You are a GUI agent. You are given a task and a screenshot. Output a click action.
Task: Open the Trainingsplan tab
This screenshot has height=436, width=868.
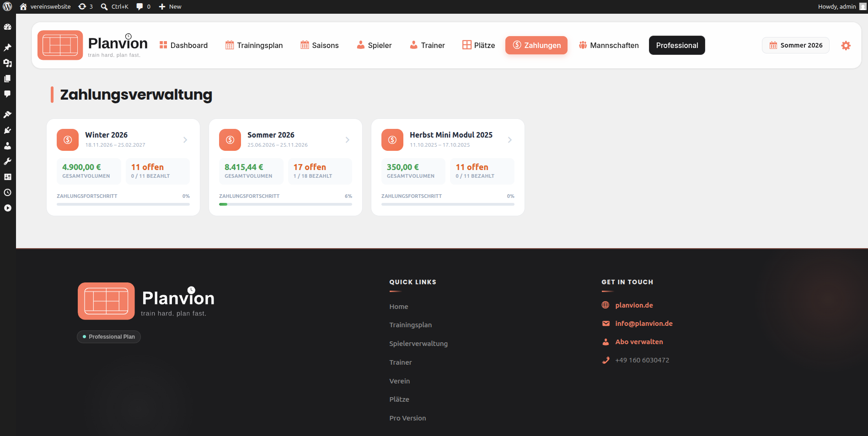point(254,45)
